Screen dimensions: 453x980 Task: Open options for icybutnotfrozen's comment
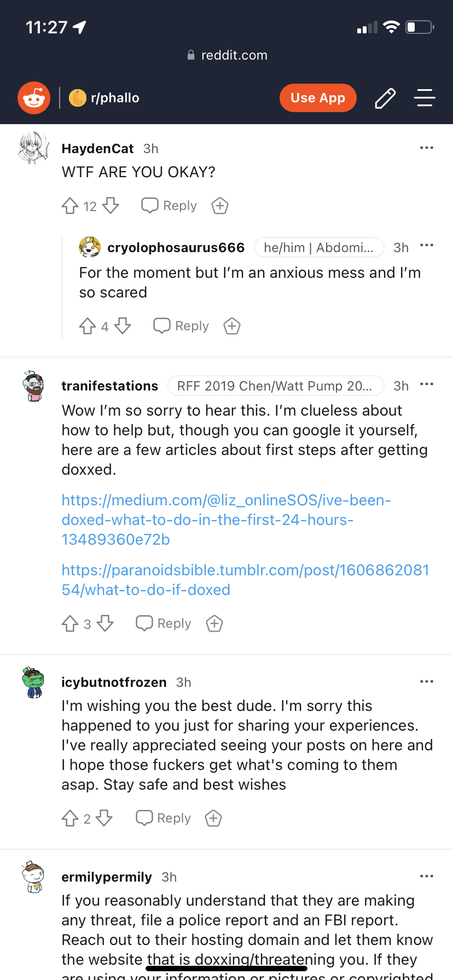coord(426,682)
